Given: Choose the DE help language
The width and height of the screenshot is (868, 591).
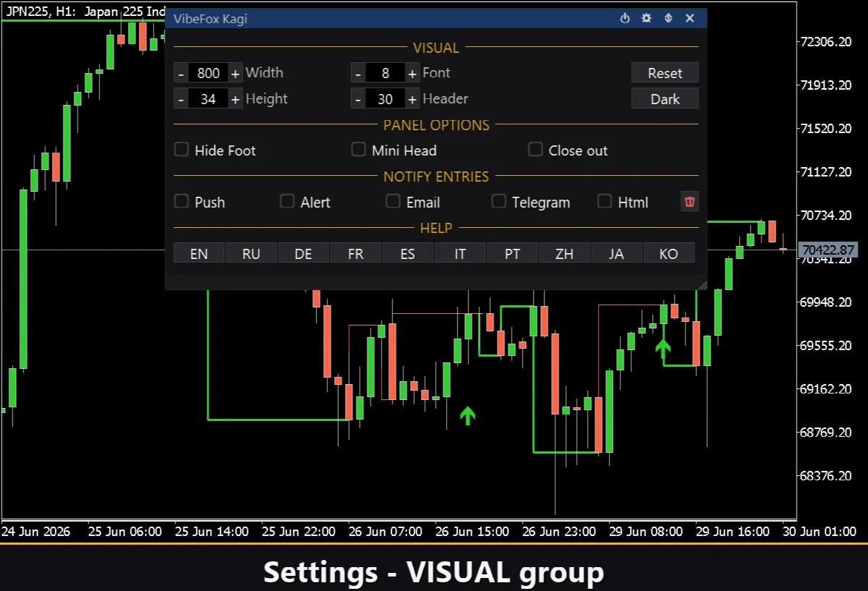Looking at the screenshot, I should click(x=304, y=253).
